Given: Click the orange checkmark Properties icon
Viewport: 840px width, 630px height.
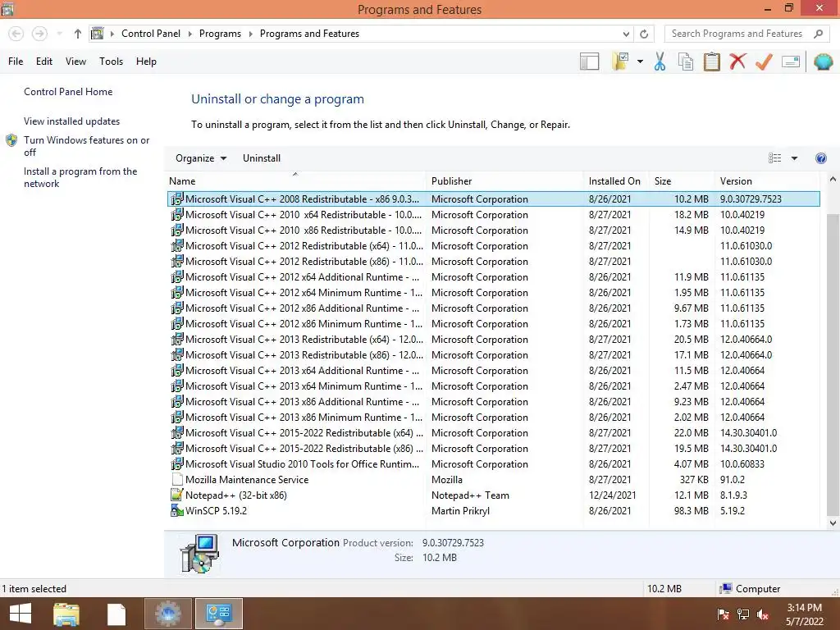Looking at the screenshot, I should point(764,62).
